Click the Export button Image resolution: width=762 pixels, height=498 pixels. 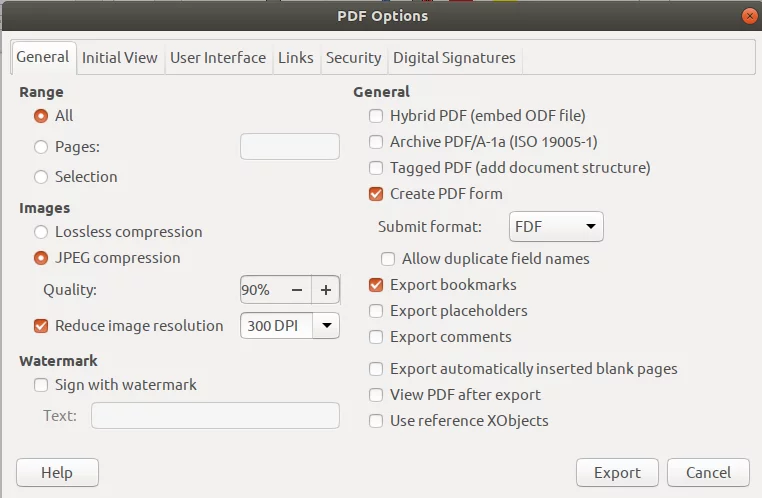point(617,472)
